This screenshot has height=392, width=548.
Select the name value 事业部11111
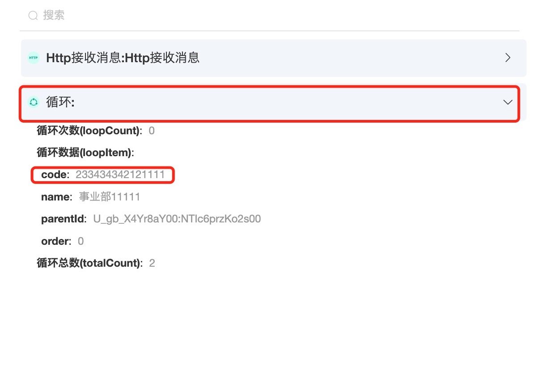click(x=110, y=197)
